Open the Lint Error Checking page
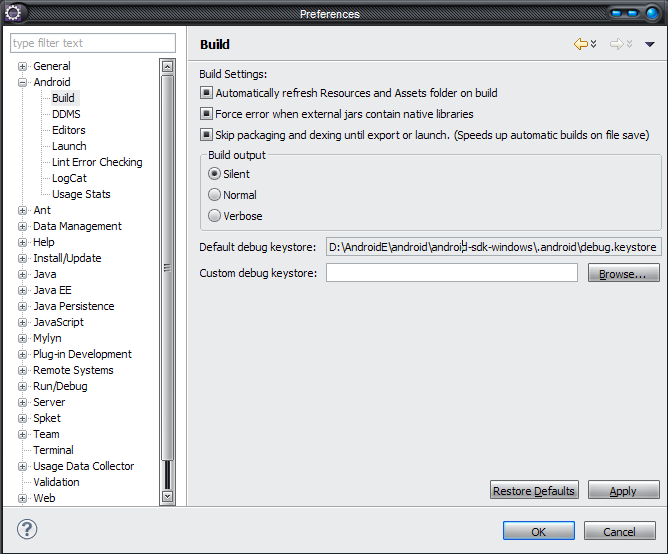 pyautogui.click(x=97, y=162)
